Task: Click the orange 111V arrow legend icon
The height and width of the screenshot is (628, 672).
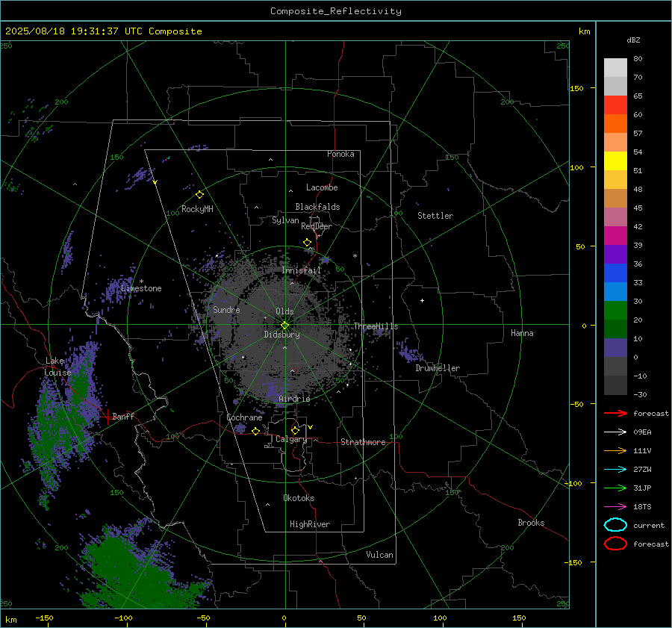Action: coord(615,450)
